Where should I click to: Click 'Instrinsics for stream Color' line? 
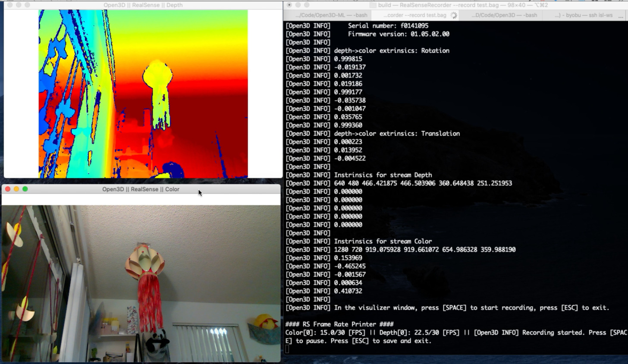(x=383, y=242)
